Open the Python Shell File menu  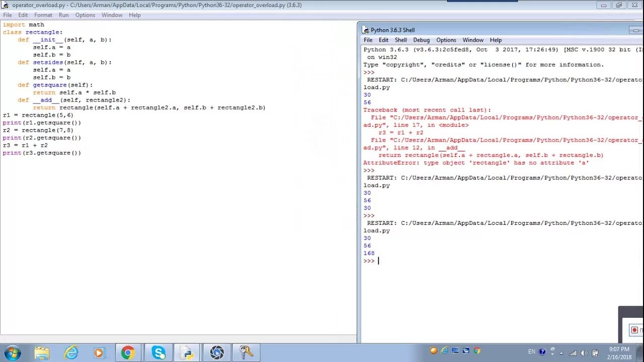pyautogui.click(x=368, y=40)
